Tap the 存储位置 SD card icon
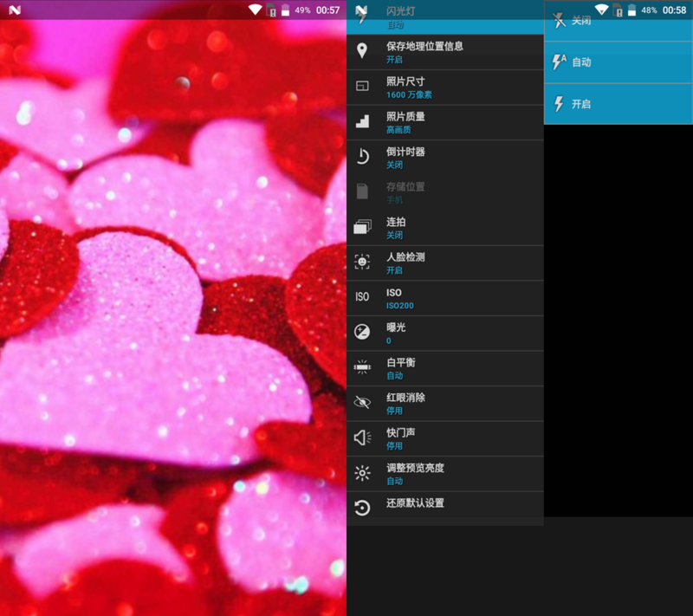Screen dimensions: 693x616 click(362, 191)
